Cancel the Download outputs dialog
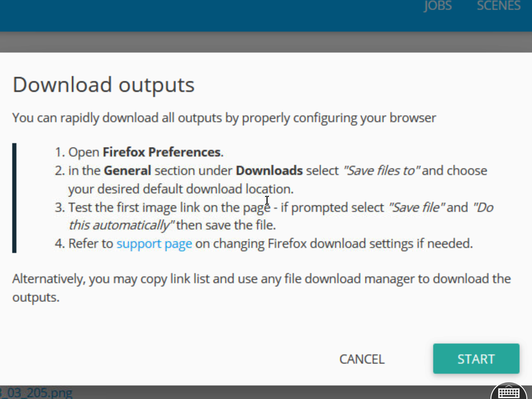 pos(362,359)
